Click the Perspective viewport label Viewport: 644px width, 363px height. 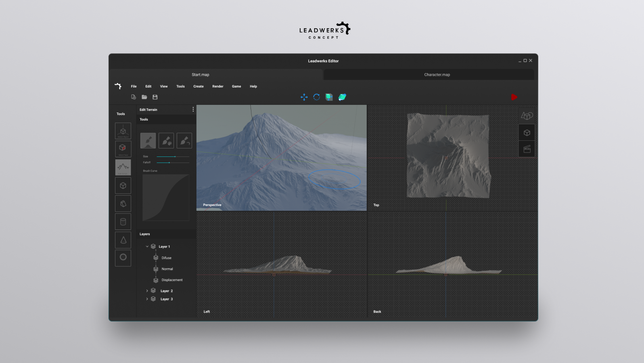pyautogui.click(x=212, y=205)
